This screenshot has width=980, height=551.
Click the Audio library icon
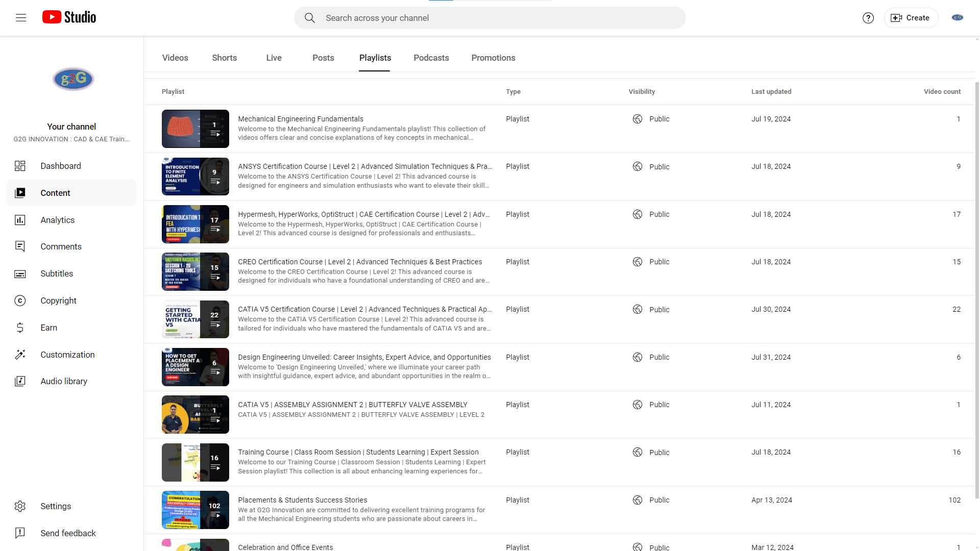20,381
